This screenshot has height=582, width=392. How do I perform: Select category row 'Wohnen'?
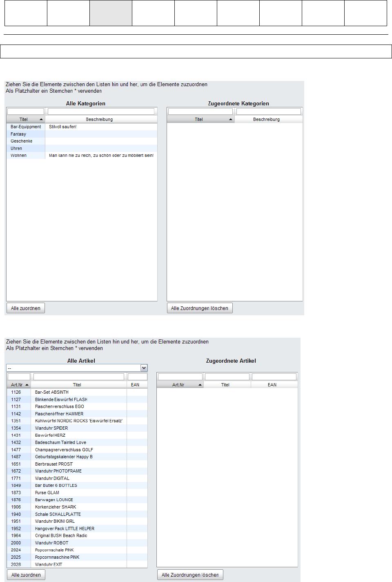click(82, 155)
